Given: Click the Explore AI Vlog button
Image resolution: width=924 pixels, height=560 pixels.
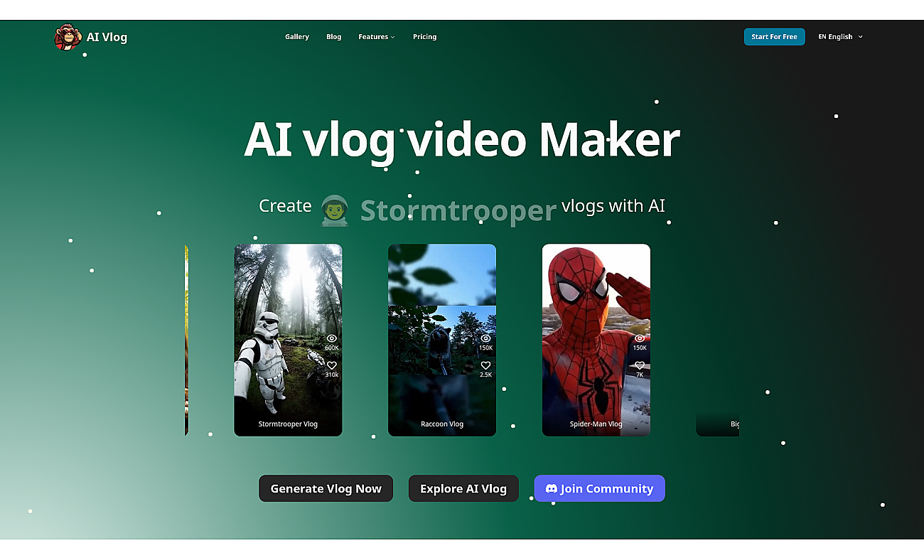Looking at the screenshot, I should point(463,489).
